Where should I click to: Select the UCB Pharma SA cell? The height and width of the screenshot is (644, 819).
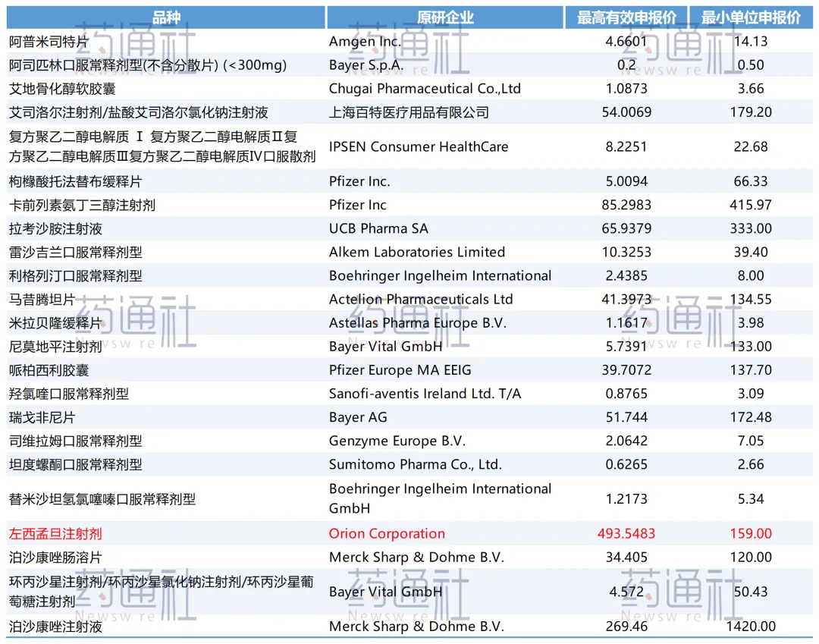pos(378,228)
